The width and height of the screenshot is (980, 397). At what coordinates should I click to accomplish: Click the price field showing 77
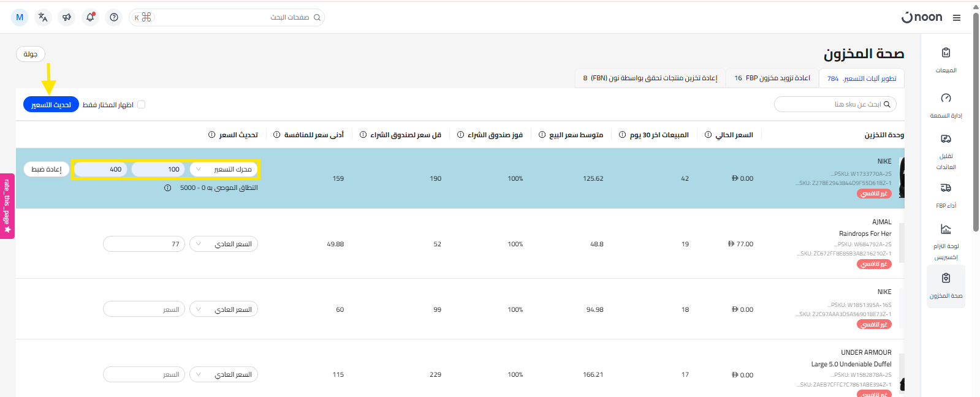coord(144,244)
